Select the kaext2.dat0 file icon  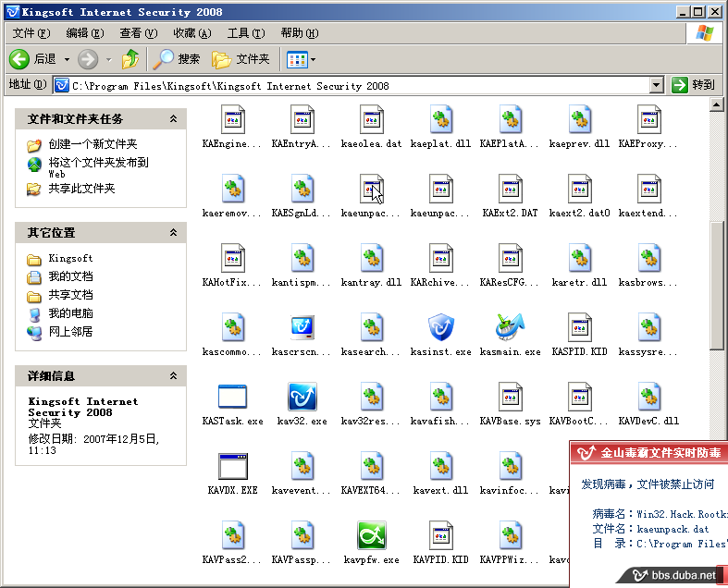pos(579,189)
